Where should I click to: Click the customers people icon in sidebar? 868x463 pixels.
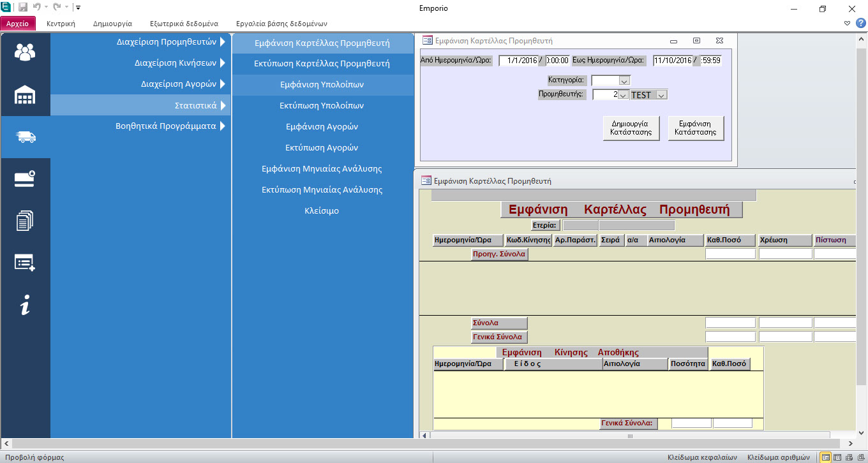pos(25,52)
